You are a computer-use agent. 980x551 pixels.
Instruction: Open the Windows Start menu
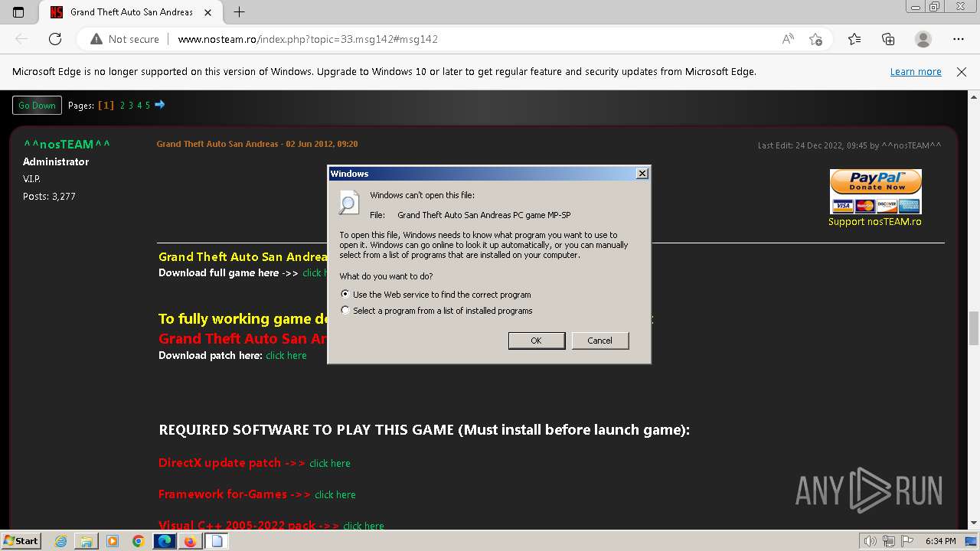point(21,540)
